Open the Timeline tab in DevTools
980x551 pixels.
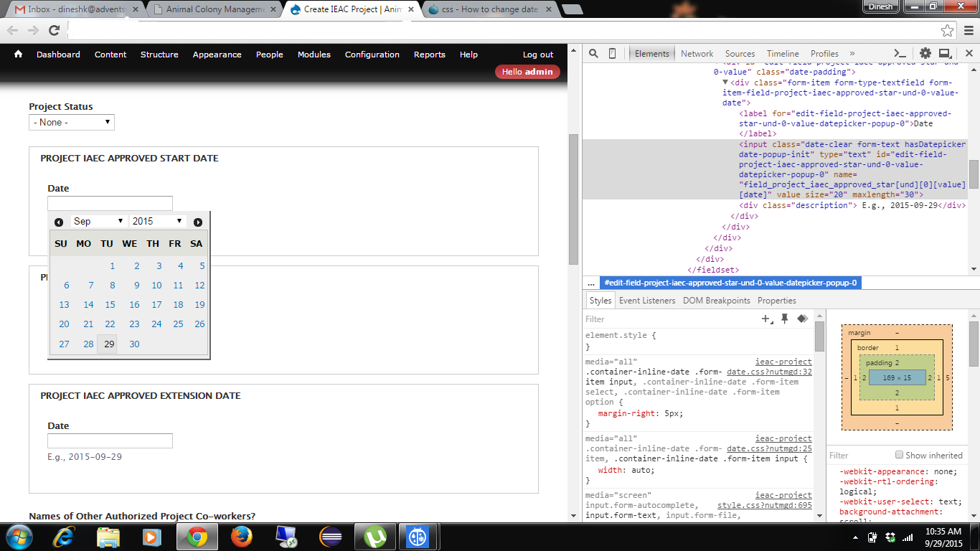[x=783, y=53]
